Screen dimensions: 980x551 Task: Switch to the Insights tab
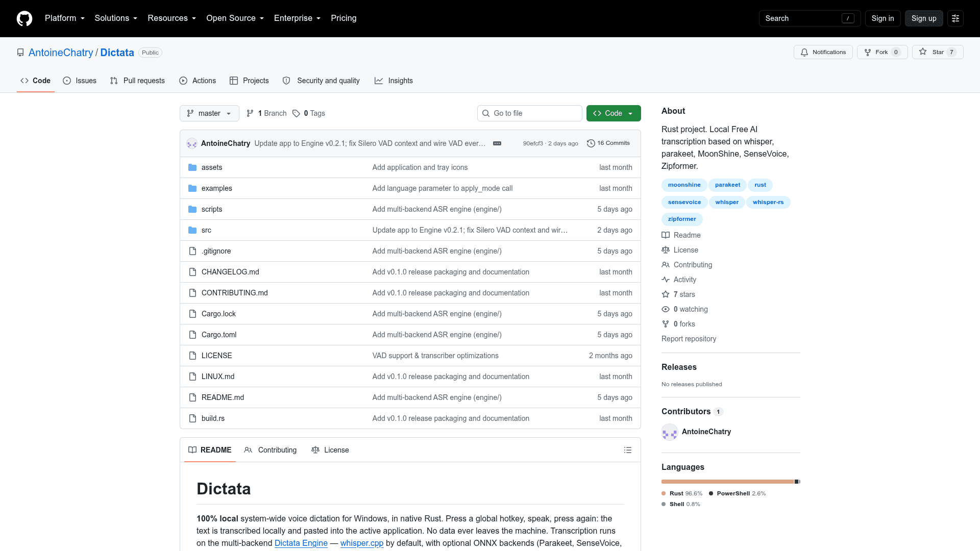pyautogui.click(x=394, y=81)
